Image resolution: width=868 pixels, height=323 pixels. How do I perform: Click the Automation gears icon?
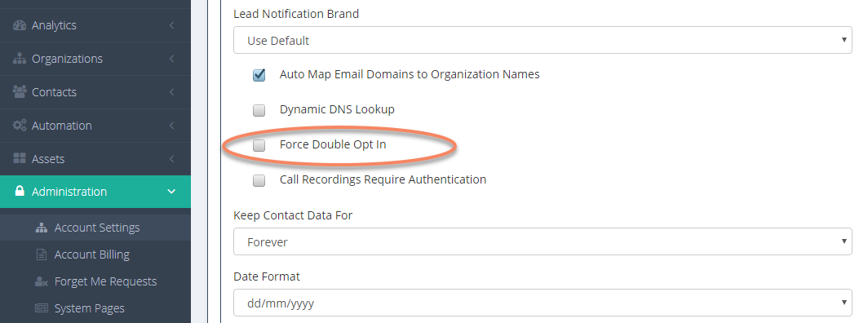[20, 126]
